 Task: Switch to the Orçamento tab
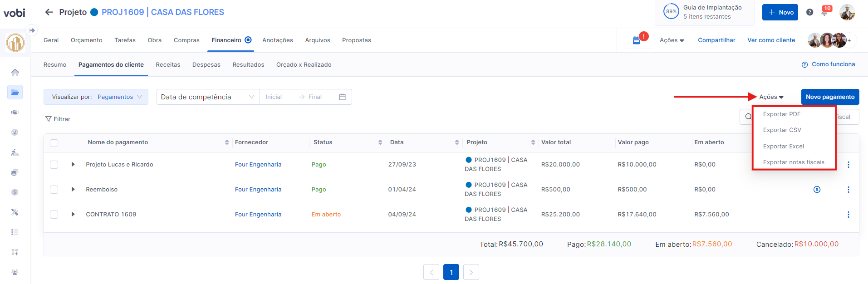[87, 40]
